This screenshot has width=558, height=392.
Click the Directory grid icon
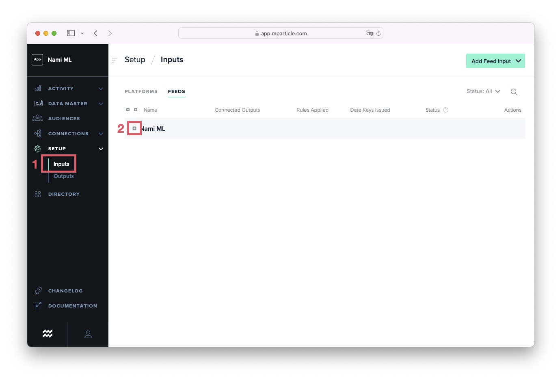click(x=38, y=194)
